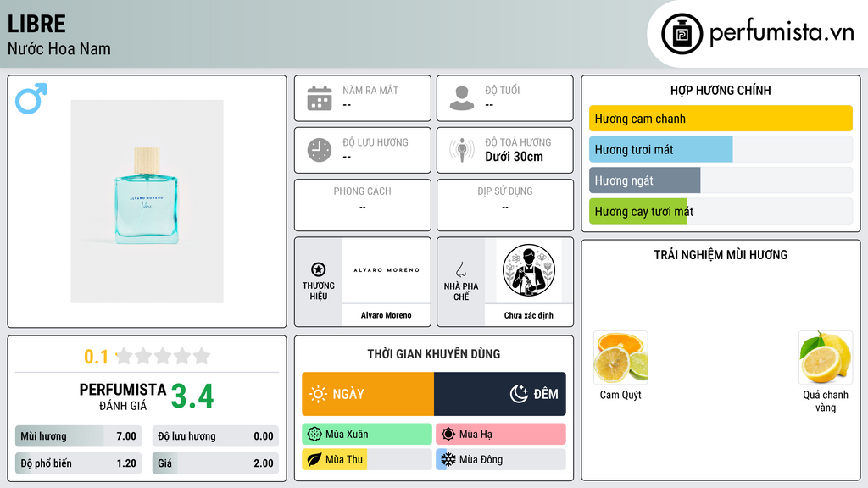Click the PERFUMISTA đánh giá label
Screen dimensions: 868x488
point(123,396)
